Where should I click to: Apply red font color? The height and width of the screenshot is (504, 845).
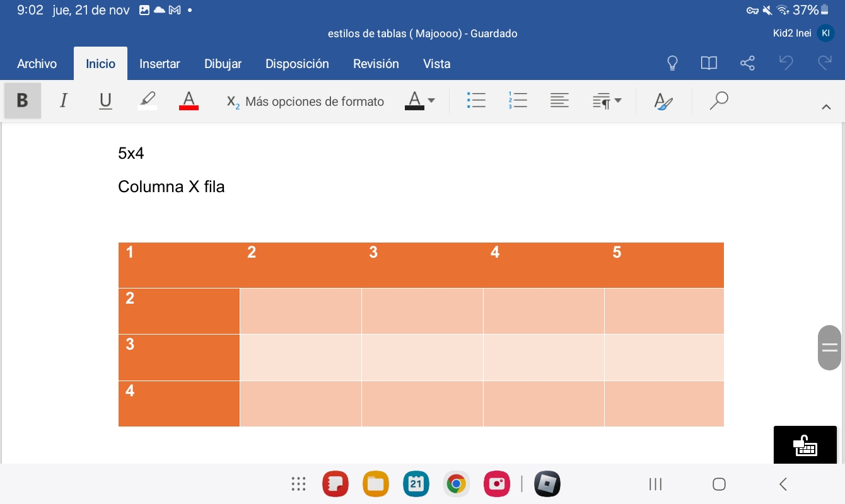189,101
